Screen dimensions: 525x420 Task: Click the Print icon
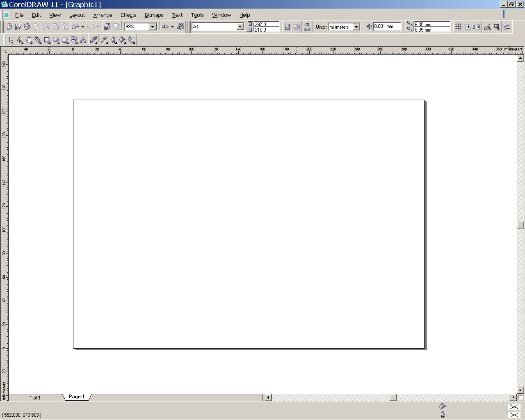(x=36, y=27)
